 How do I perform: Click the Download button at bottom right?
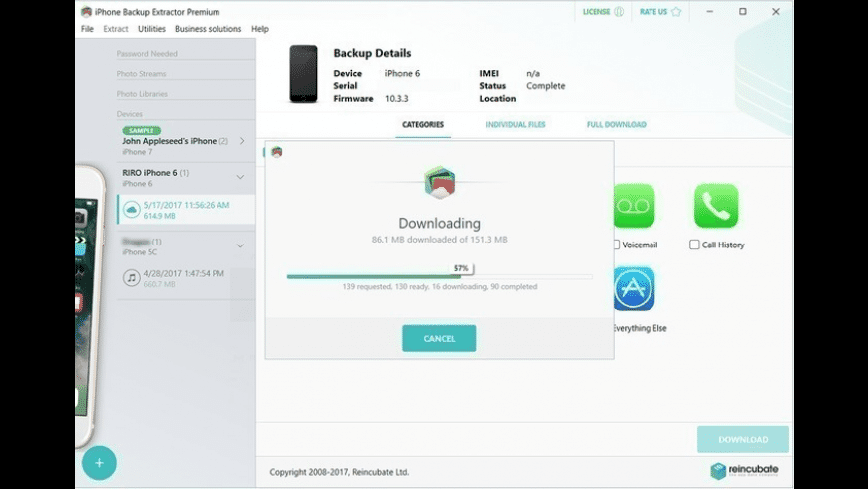[743, 439]
